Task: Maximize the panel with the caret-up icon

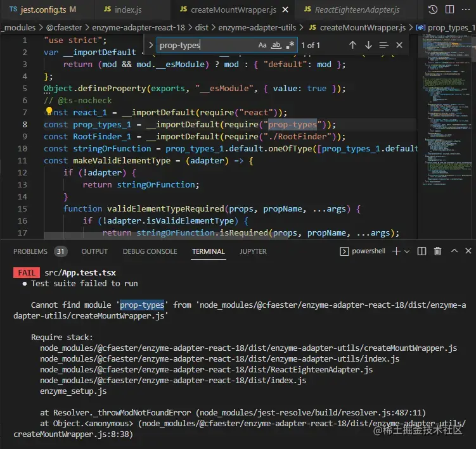Action: click(454, 251)
